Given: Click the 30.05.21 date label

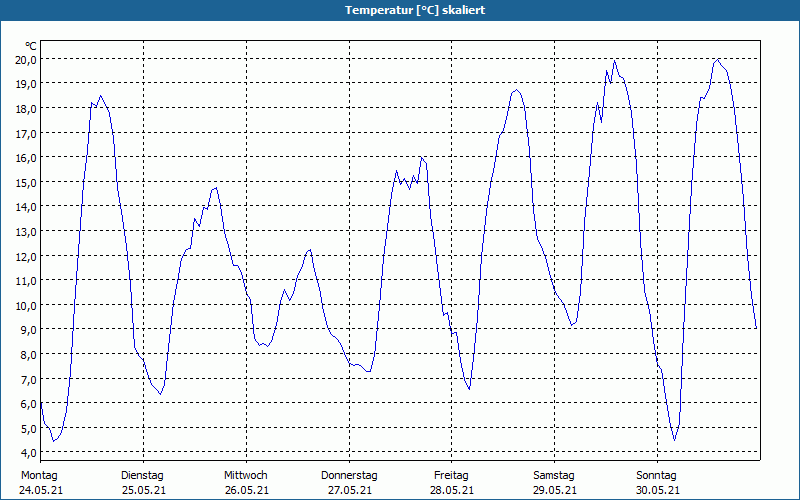Looking at the screenshot, I should pyautogui.click(x=658, y=490).
